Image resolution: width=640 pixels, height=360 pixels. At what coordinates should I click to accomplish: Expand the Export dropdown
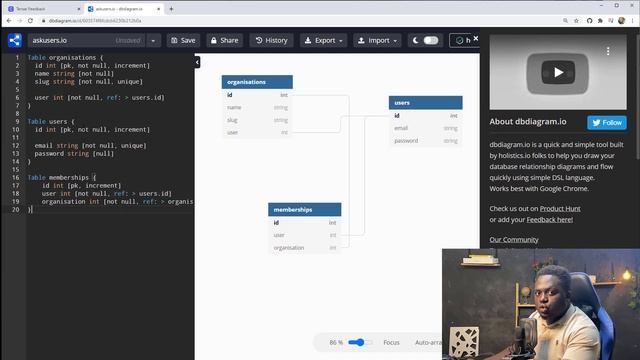click(324, 40)
